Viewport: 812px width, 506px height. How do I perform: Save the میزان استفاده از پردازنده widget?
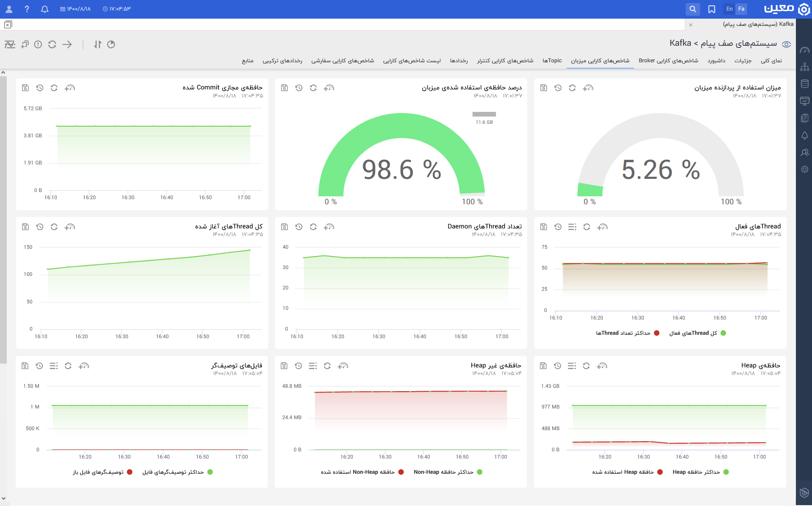(x=544, y=88)
